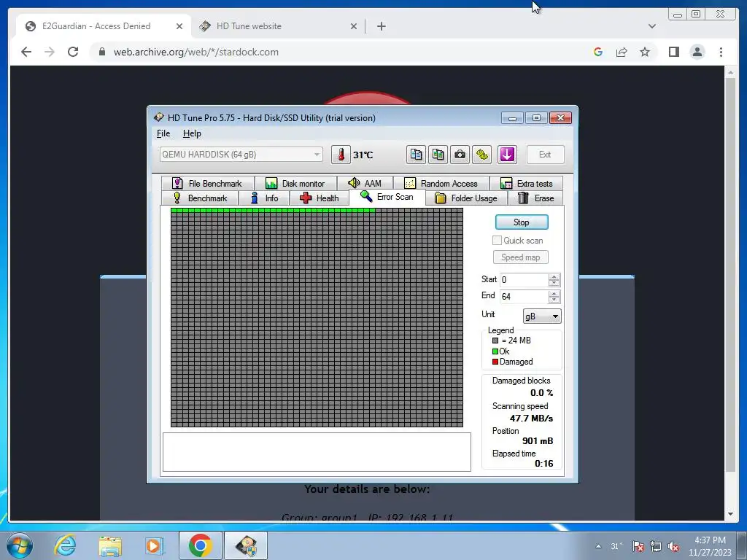
Task: Open the Extra tests tab
Action: (x=527, y=183)
